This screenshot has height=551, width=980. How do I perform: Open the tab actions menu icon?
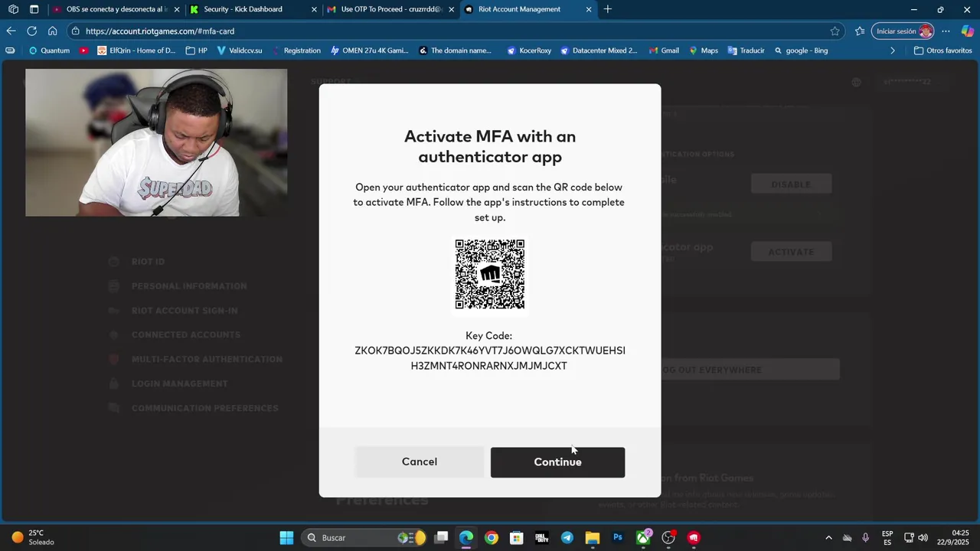(34, 9)
